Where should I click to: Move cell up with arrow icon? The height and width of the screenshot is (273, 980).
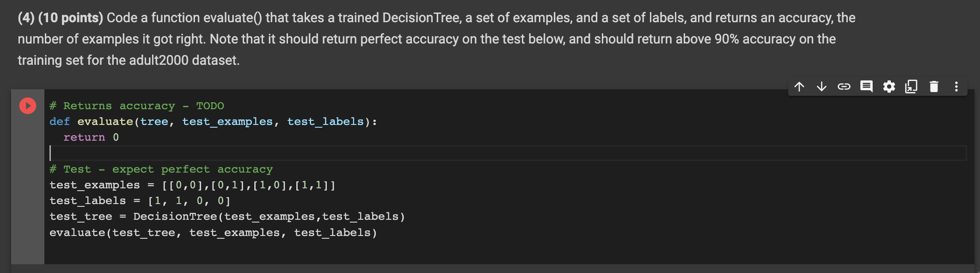click(799, 87)
